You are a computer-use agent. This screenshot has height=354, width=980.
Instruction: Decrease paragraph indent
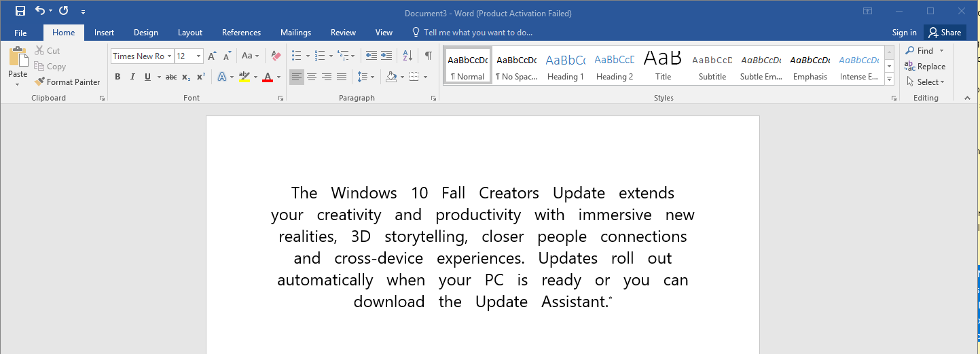371,56
